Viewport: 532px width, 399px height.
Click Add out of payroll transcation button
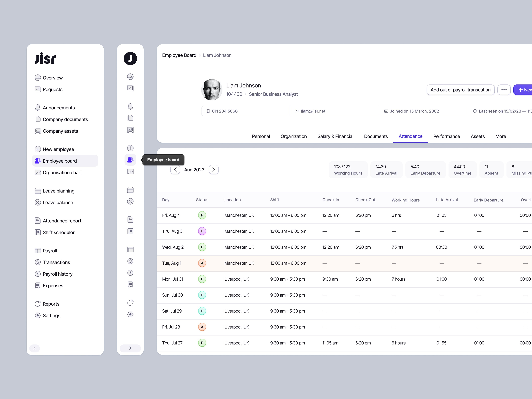(460, 90)
